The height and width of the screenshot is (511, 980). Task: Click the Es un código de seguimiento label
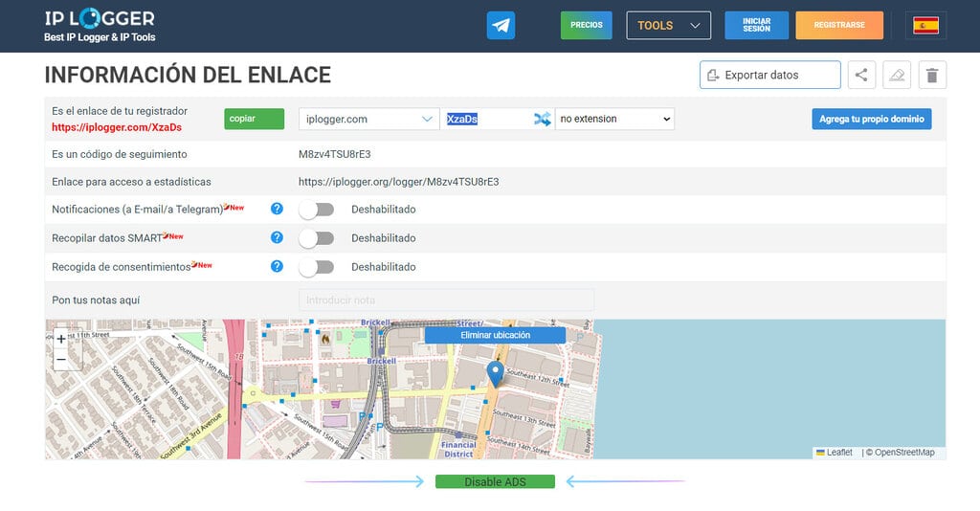[x=120, y=154]
